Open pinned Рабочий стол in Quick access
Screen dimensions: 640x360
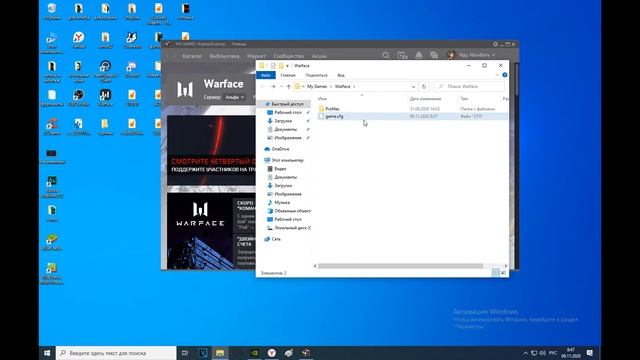tap(288, 112)
